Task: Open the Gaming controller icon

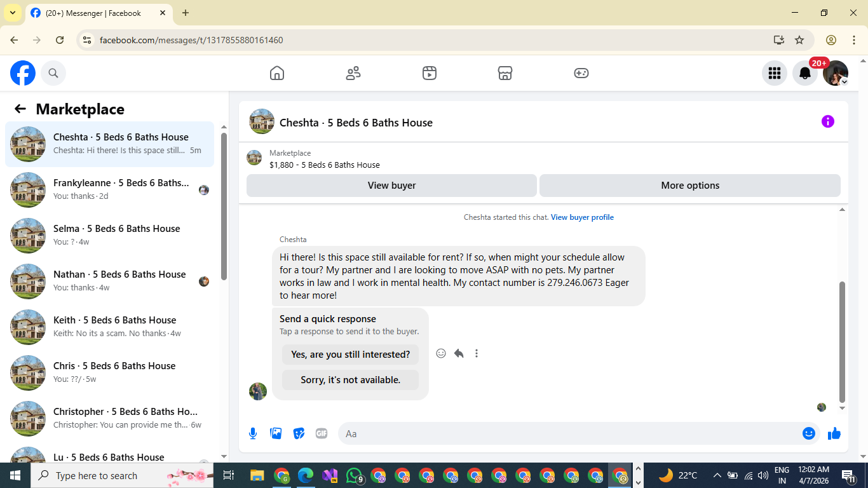Action: tap(581, 73)
